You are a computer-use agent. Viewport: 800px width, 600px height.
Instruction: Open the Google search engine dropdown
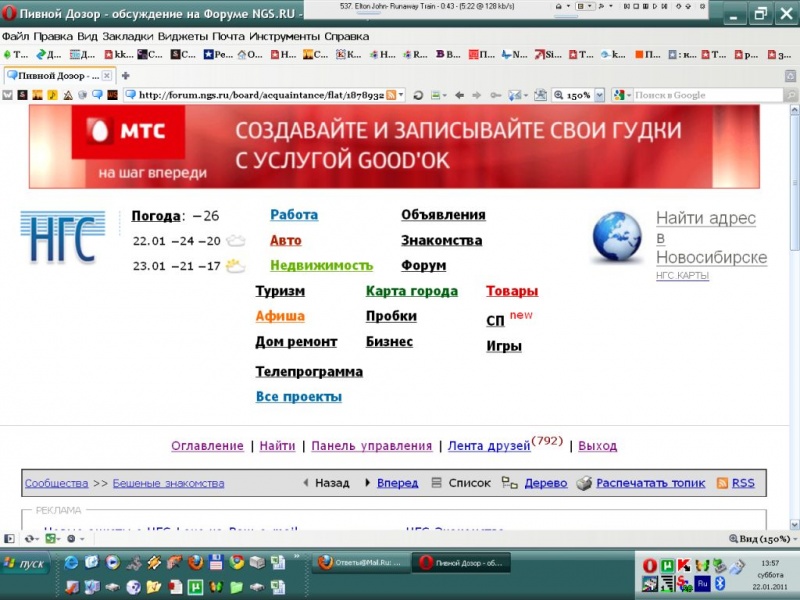(x=622, y=95)
